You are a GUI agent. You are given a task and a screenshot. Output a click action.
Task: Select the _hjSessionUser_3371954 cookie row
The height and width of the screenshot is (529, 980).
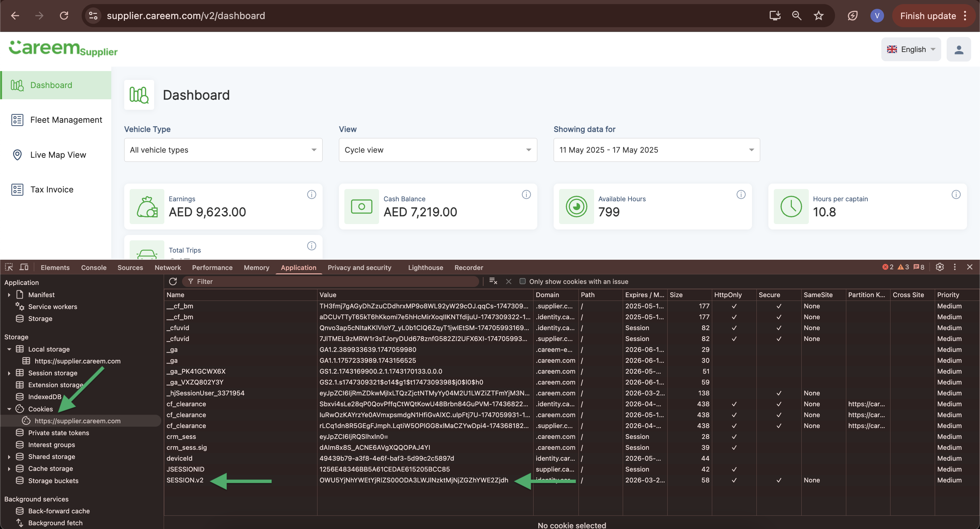[571, 393]
